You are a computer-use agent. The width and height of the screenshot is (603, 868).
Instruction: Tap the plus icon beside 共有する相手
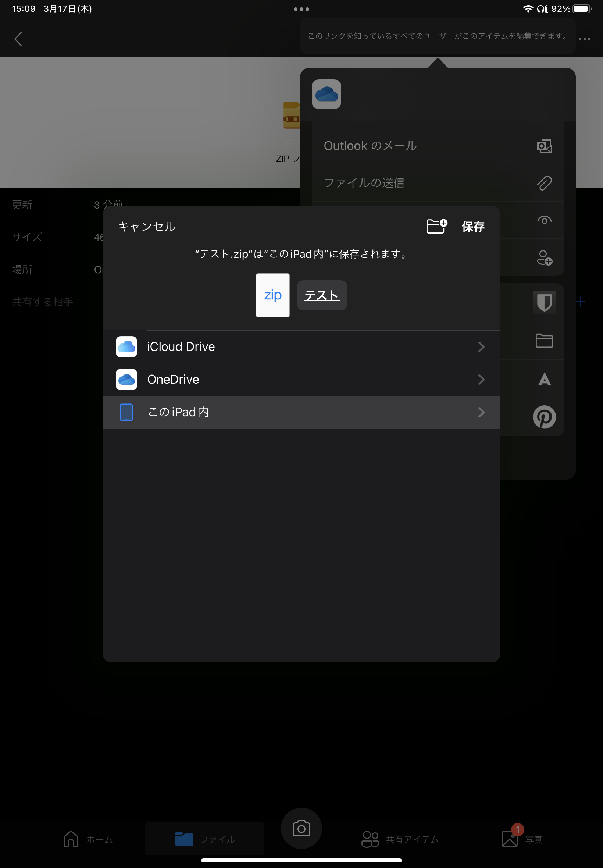pos(580,302)
